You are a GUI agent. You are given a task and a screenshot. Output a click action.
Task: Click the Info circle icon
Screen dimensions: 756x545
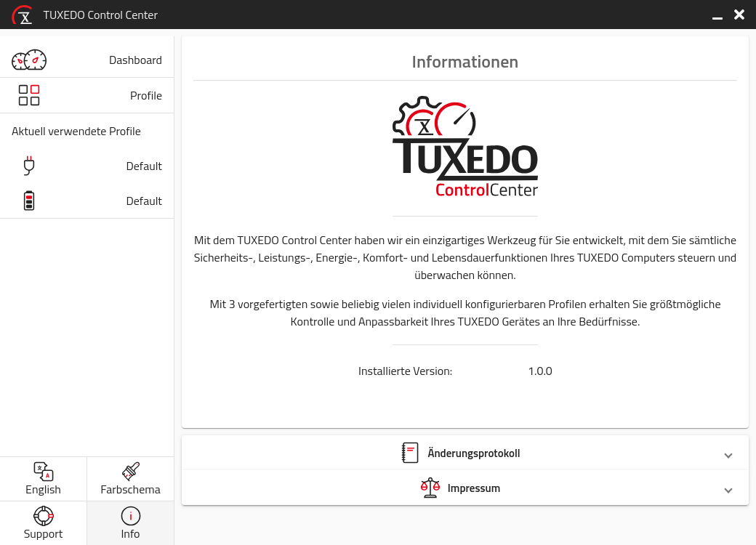coord(131,516)
